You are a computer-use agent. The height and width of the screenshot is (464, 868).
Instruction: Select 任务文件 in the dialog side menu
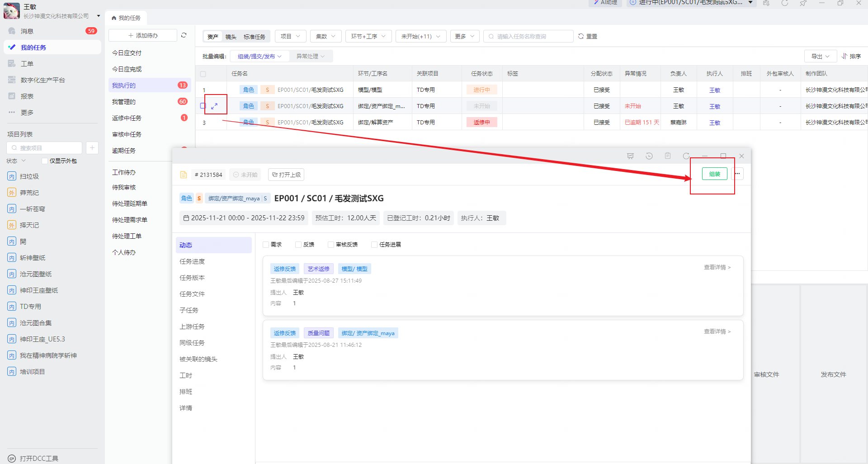(x=192, y=294)
